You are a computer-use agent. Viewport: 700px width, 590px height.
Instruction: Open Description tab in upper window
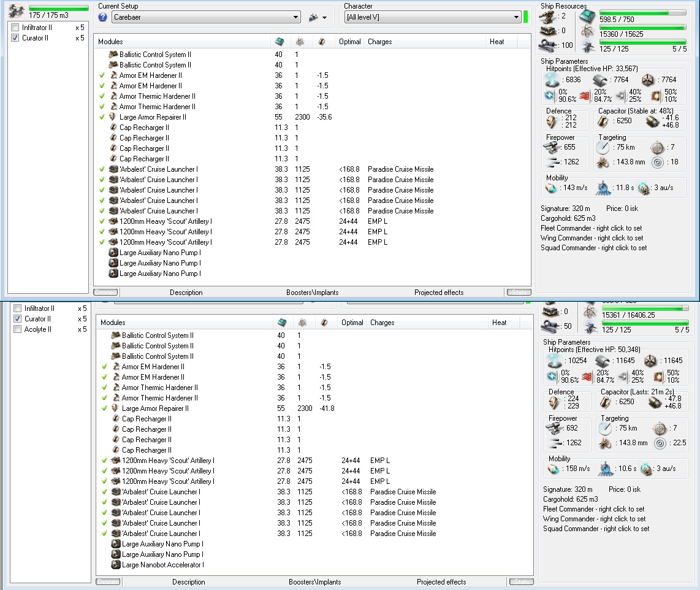186,293
